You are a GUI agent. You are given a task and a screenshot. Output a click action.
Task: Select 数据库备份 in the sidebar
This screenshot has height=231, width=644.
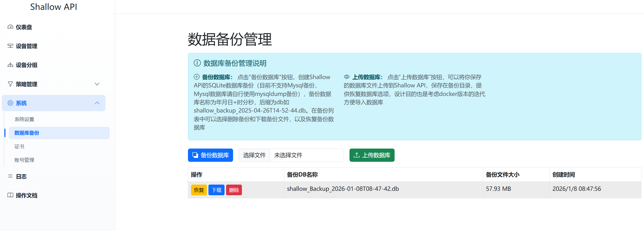click(27, 133)
